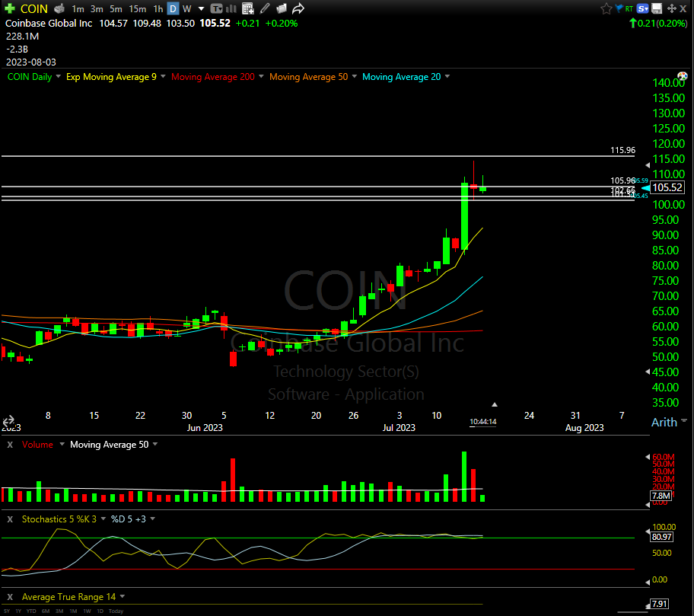The image size is (694, 616).
Task: Click the Moving Average 20 label
Action: (x=402, y=77)
